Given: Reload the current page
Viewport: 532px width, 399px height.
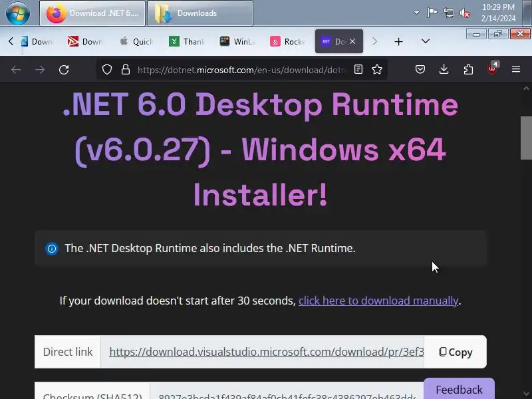Looking at the screenshot, I should (64, 70).
